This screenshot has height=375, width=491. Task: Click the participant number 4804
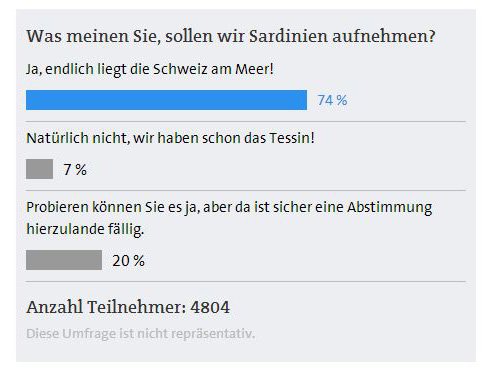pyautogui.click(x=210, y=307)
